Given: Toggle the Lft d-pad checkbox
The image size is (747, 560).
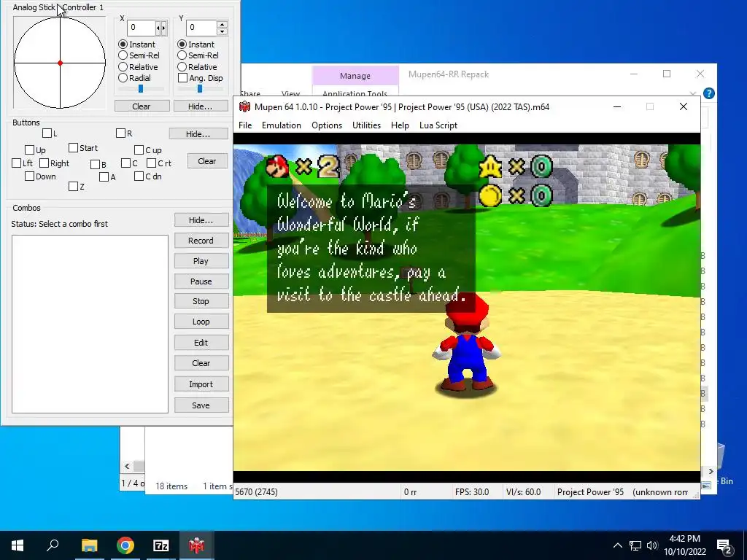Looking at the screenshot, I should (x=16, y=163).
